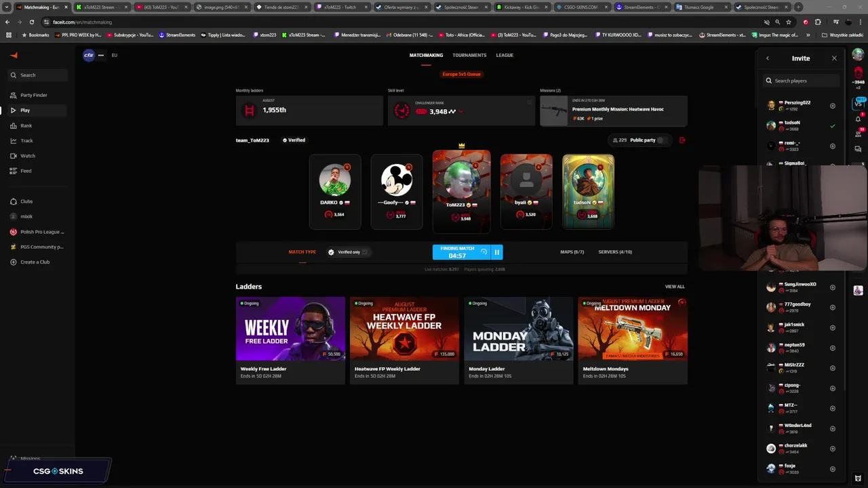Switch to the MATCHMAKING tab

(426, 56)
